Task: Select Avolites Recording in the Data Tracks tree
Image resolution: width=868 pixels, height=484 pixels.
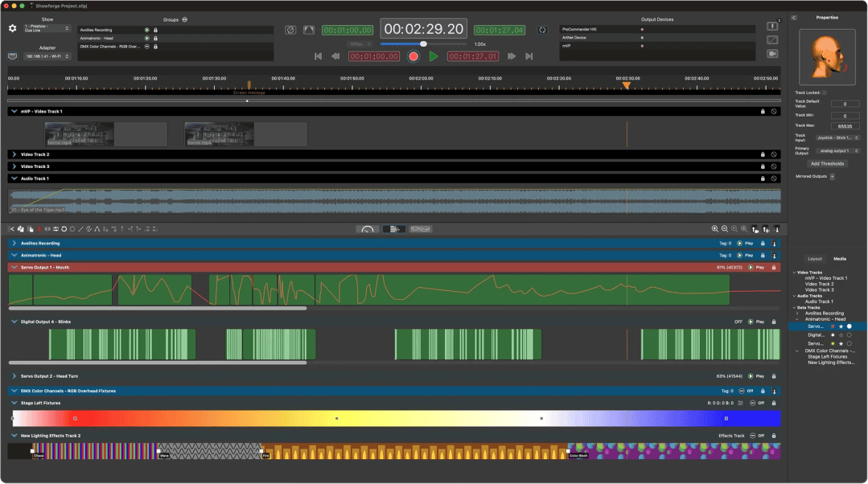Action: tap(825, 314)
